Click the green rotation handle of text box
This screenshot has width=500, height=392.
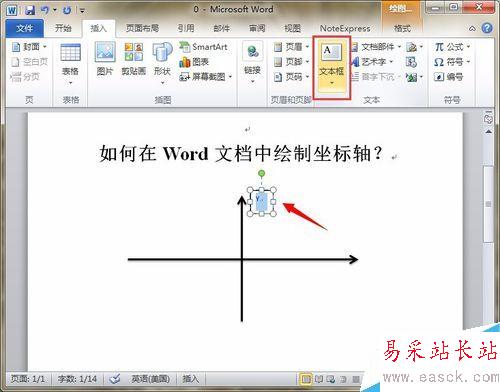[x=262, y=173]
